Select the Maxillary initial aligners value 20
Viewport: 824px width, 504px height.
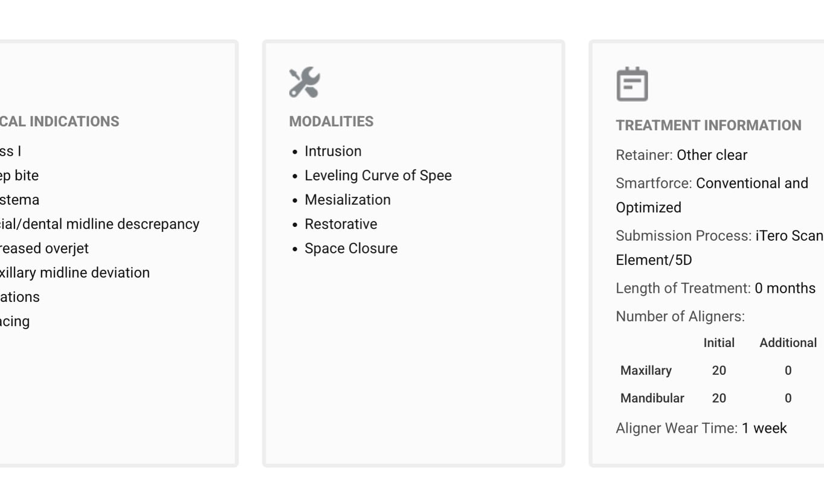pyautogui.click(x=719, y=371)
